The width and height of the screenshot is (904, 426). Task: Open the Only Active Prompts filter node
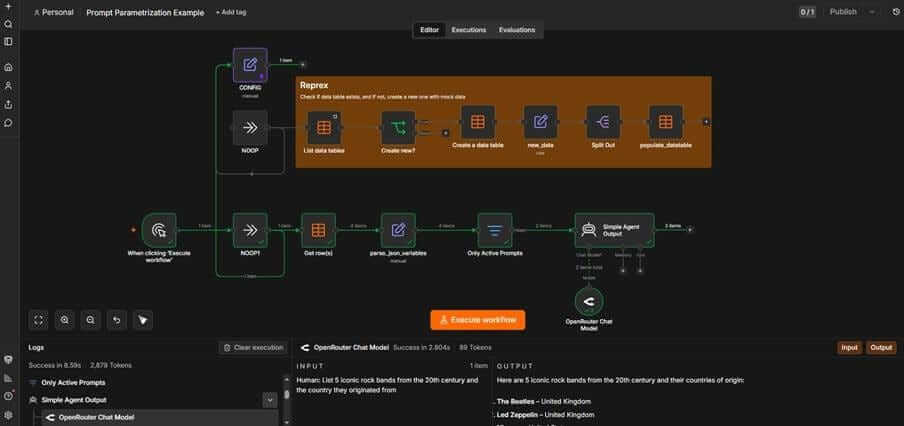click(495, 230)
